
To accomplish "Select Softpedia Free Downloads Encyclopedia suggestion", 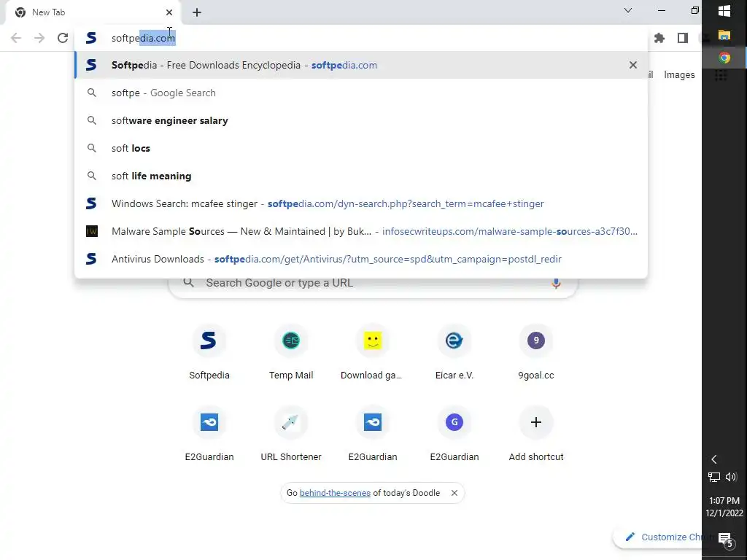I will coord(361,65).
